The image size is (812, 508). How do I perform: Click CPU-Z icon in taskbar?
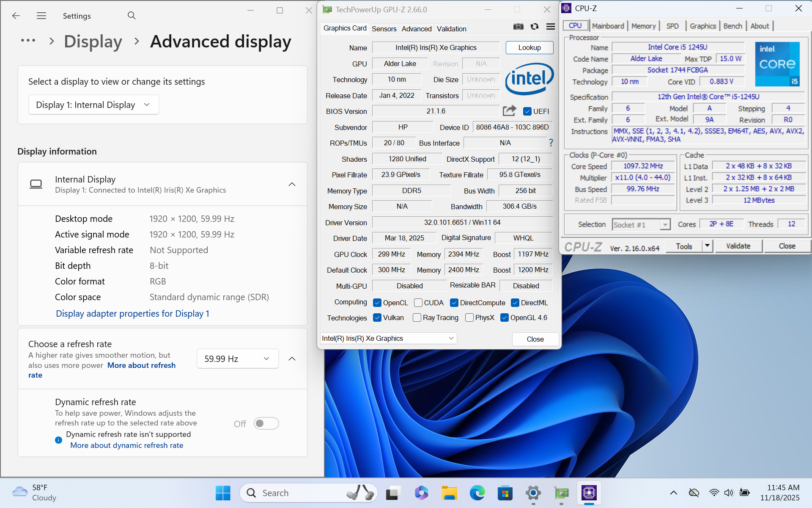tap(589, 493)
